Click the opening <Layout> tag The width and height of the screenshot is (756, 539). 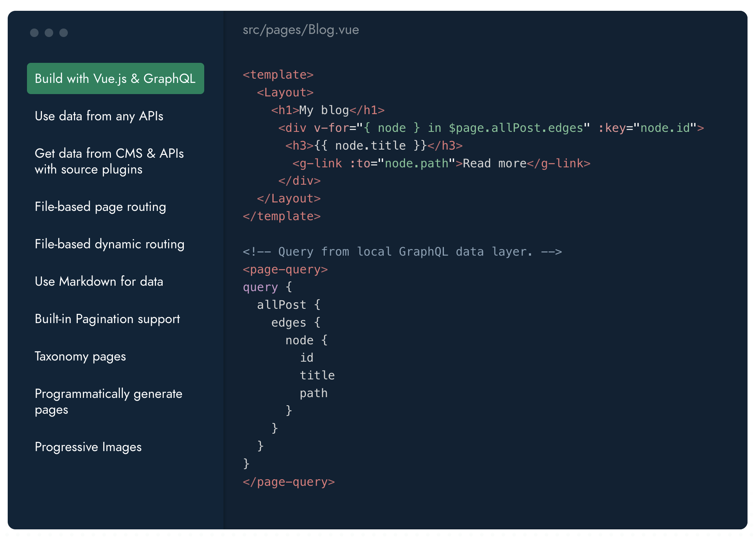coord(285,92)
